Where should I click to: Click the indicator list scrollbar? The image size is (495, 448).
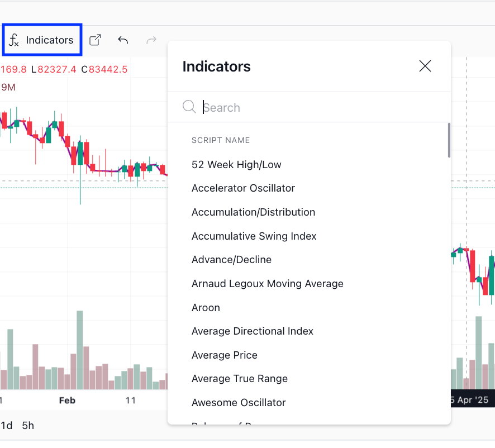(449, 140)
